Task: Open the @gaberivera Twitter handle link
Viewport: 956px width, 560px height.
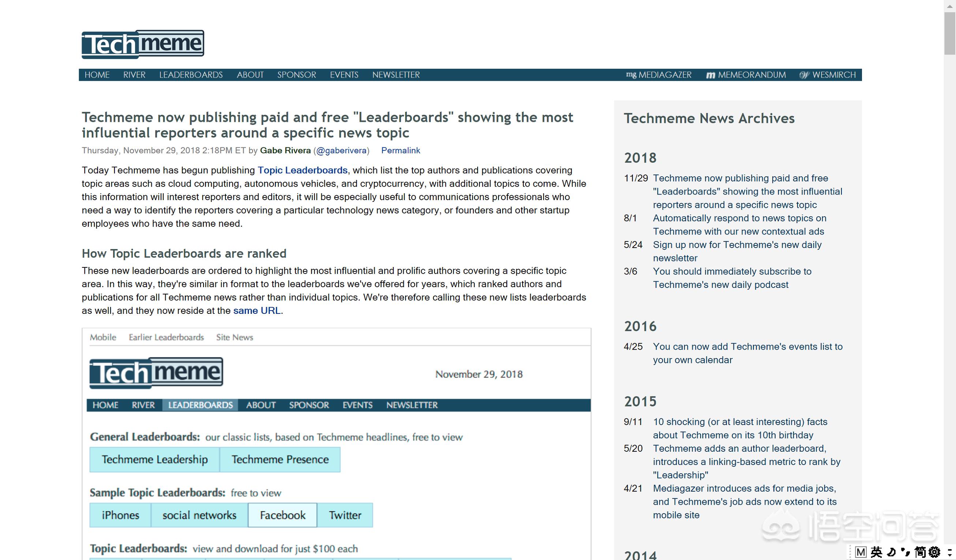Action: point(341,151)
